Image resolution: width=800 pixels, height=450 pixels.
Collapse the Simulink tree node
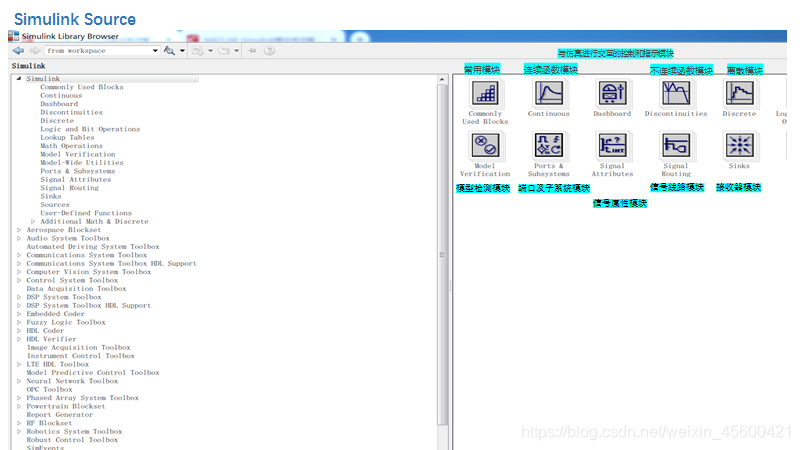(19, 79)
